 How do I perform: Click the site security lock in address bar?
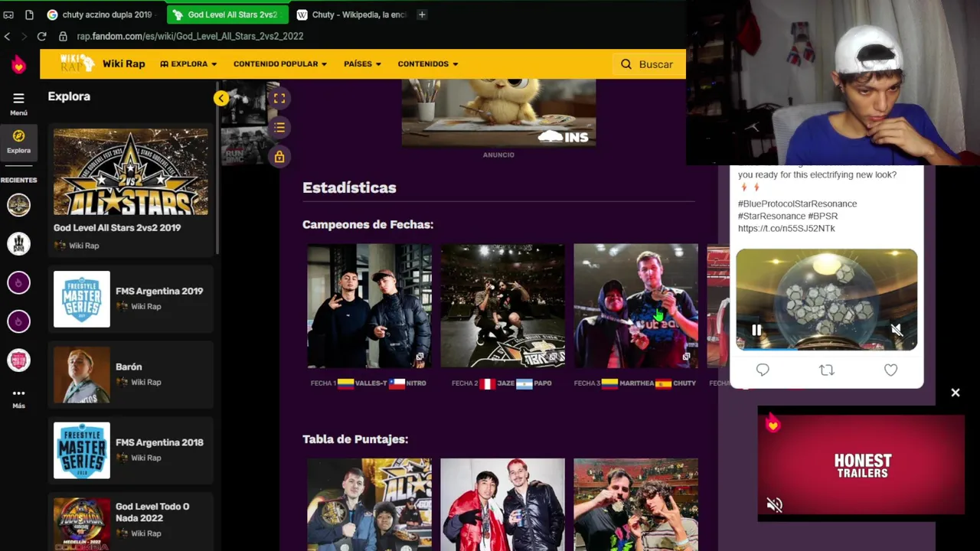click(x=63, y=36)
